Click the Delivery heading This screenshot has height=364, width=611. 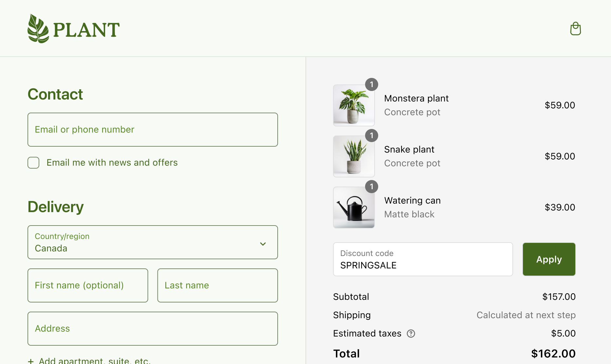56,207
